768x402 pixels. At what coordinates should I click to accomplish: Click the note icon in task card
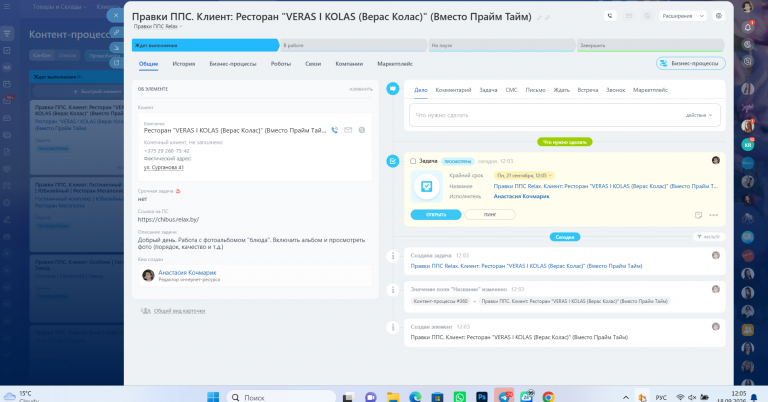pyautogui.click(x=698, y=215)
